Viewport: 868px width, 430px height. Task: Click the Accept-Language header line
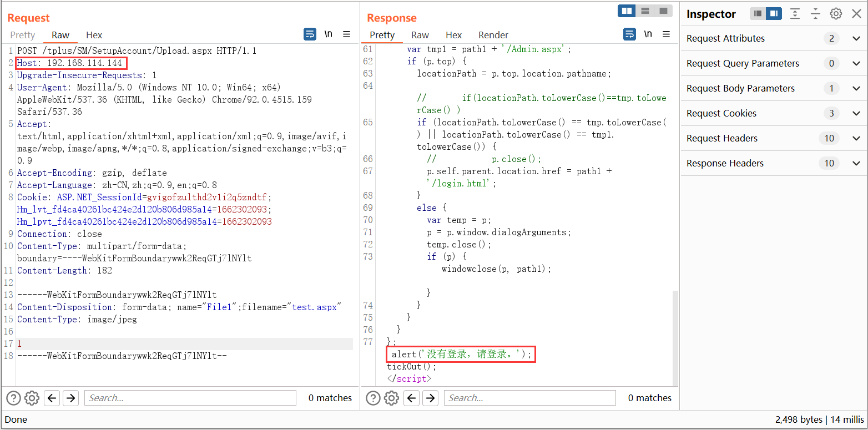pos(117,185)
